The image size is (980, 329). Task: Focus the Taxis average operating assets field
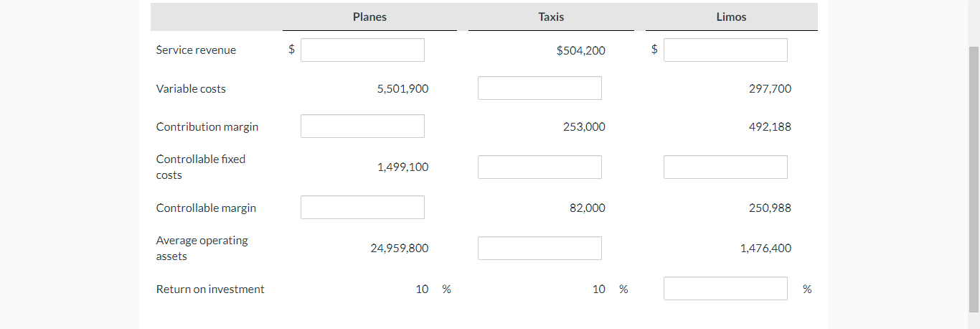540,249
